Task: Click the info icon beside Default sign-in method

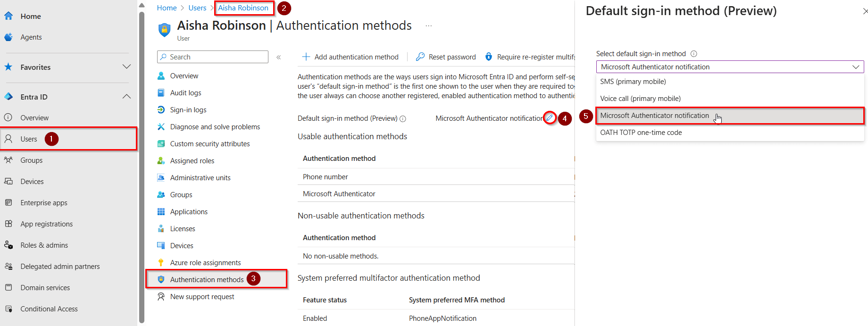Action: (403, 118)
